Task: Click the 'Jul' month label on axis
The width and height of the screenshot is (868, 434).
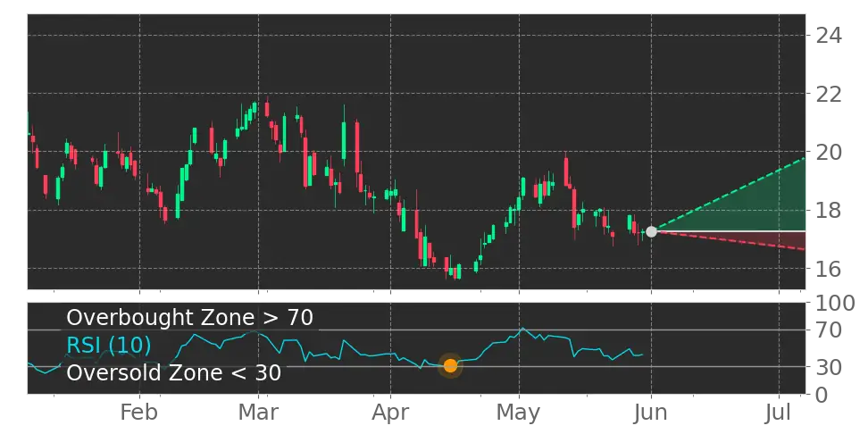Action: coord(779,413)
